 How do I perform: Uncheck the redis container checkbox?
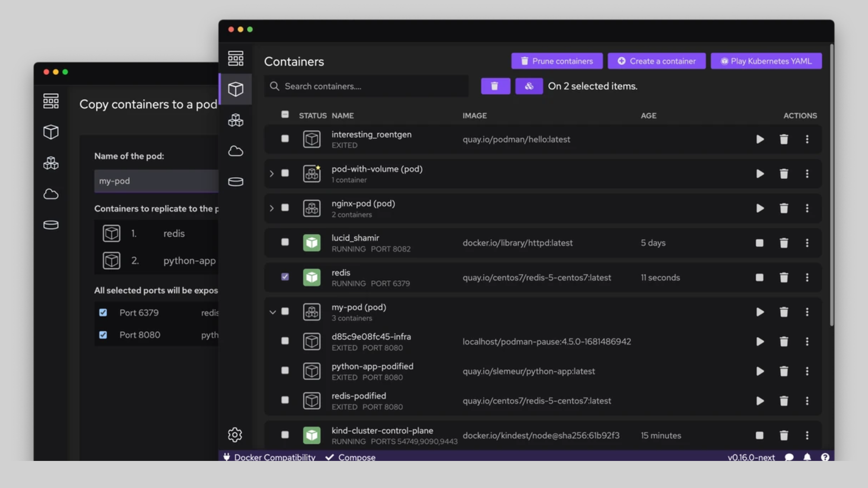click(x=285, y=277)
